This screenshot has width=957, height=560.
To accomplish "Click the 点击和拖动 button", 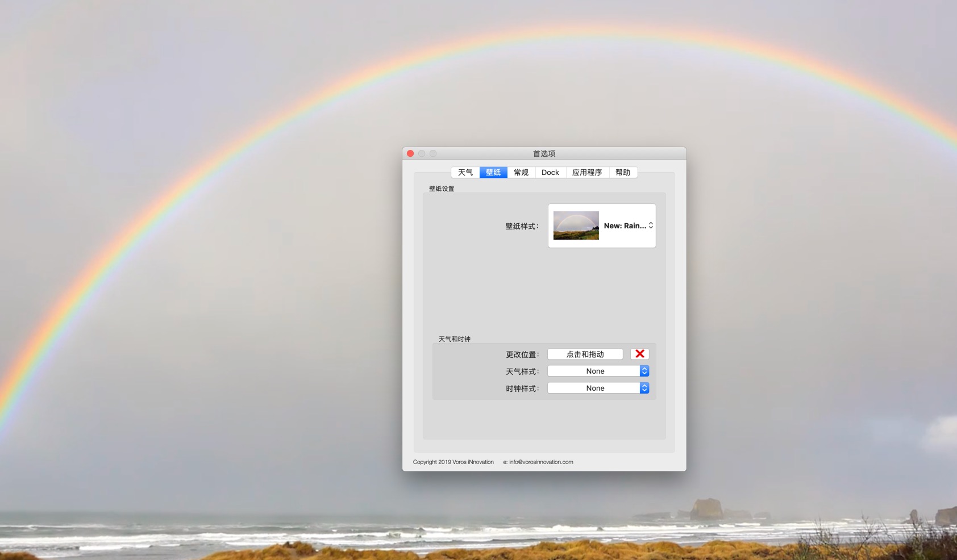I will 585,354.
